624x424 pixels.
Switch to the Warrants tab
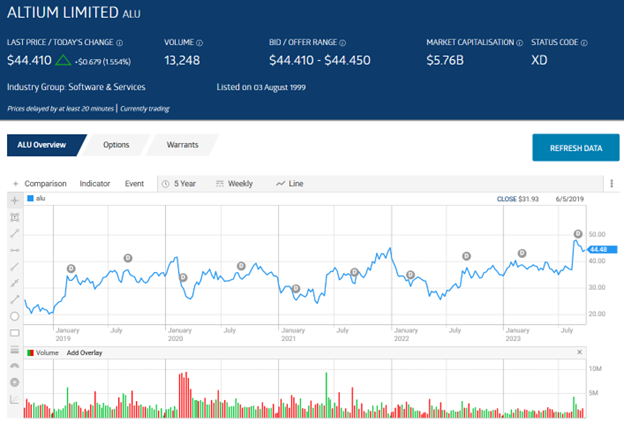point(182,145)
